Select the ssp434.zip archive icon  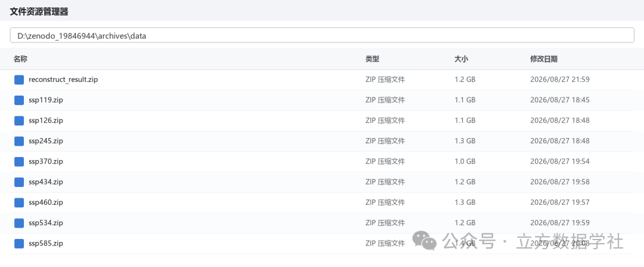tap(19, 182)
